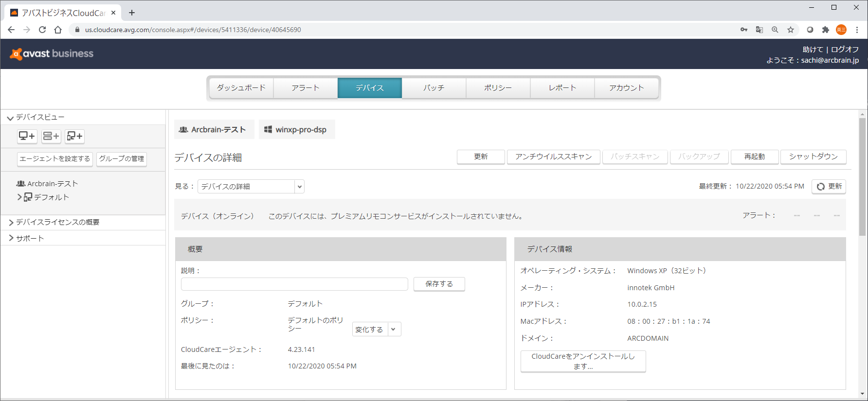Switch to the アラート tab
This screenshot has height=401, width=868.
coord(306,88)
